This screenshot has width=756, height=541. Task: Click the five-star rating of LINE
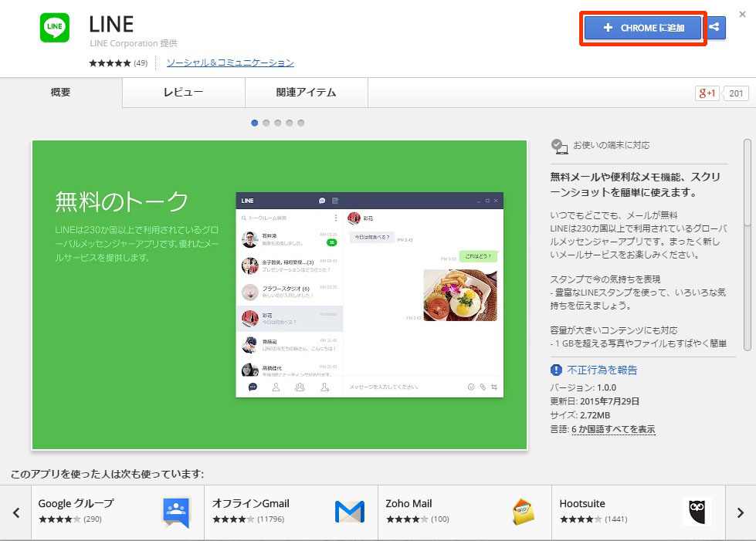point(110,63)
